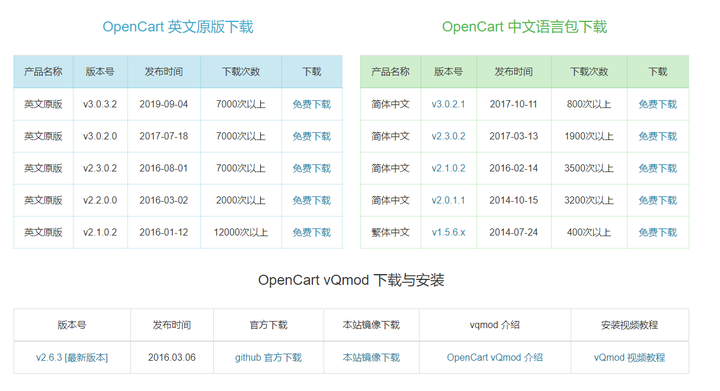
Task: Click the 2019-09-04 date cell
Action: click(164, 104)
